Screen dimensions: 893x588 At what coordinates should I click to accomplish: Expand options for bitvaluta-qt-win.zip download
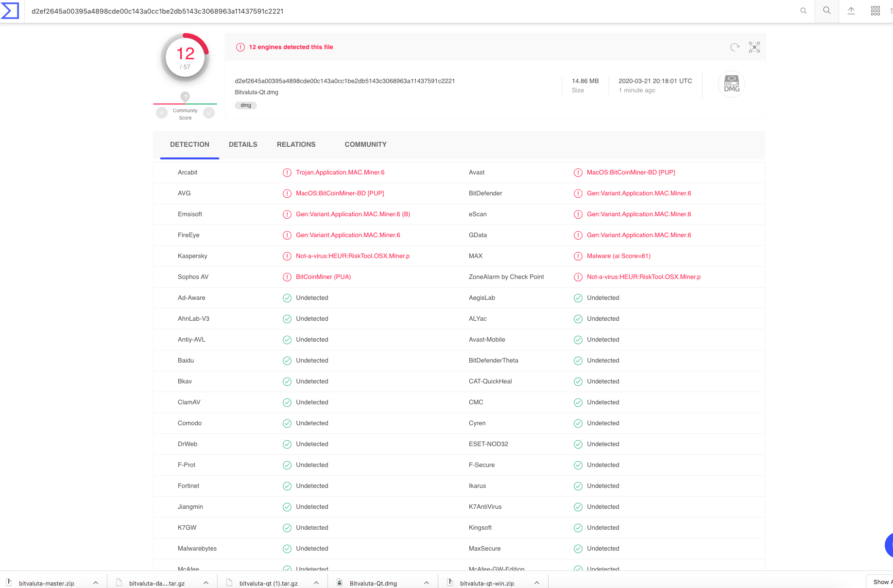537,583
